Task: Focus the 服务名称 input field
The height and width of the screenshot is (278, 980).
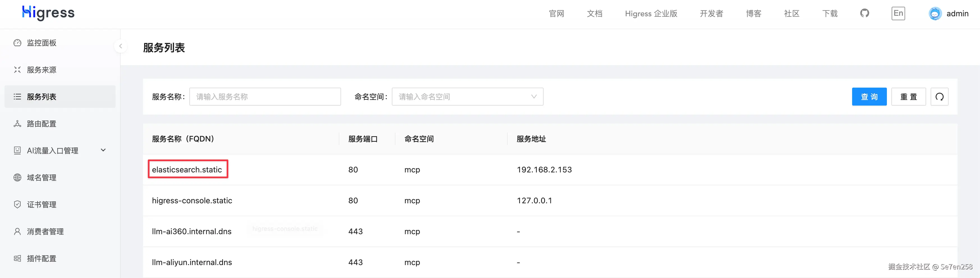Action: 265,97
